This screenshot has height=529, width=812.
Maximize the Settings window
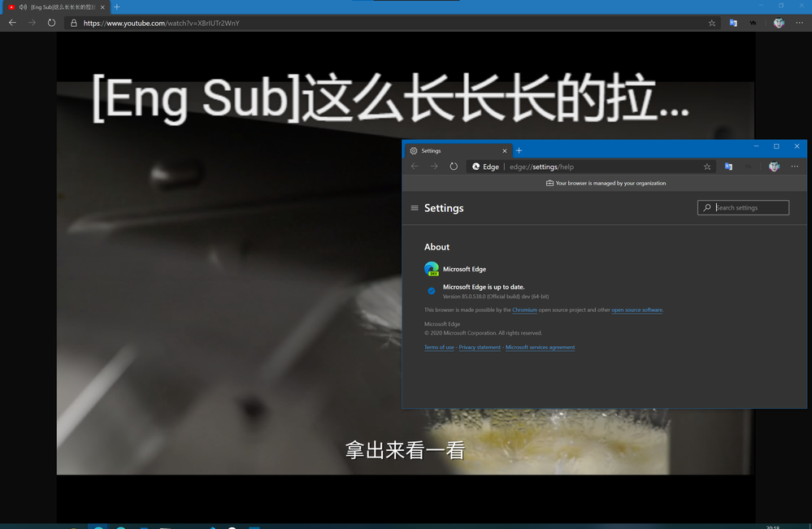776,146
